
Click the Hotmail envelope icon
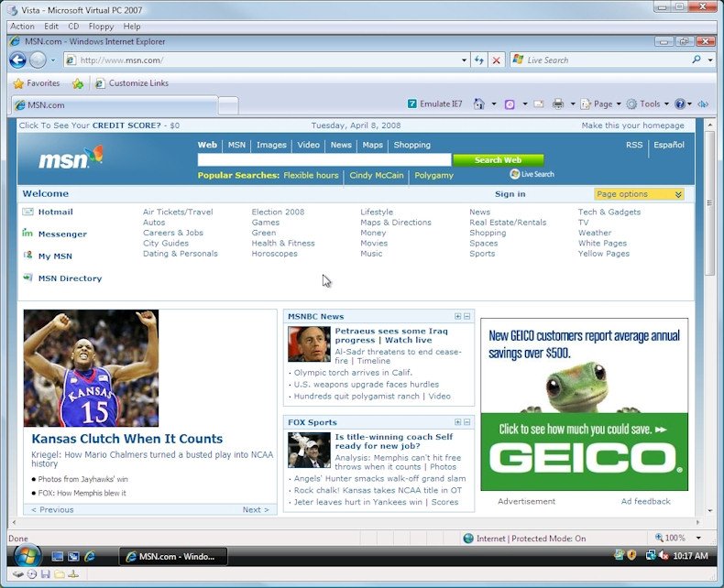coord(27,212)
